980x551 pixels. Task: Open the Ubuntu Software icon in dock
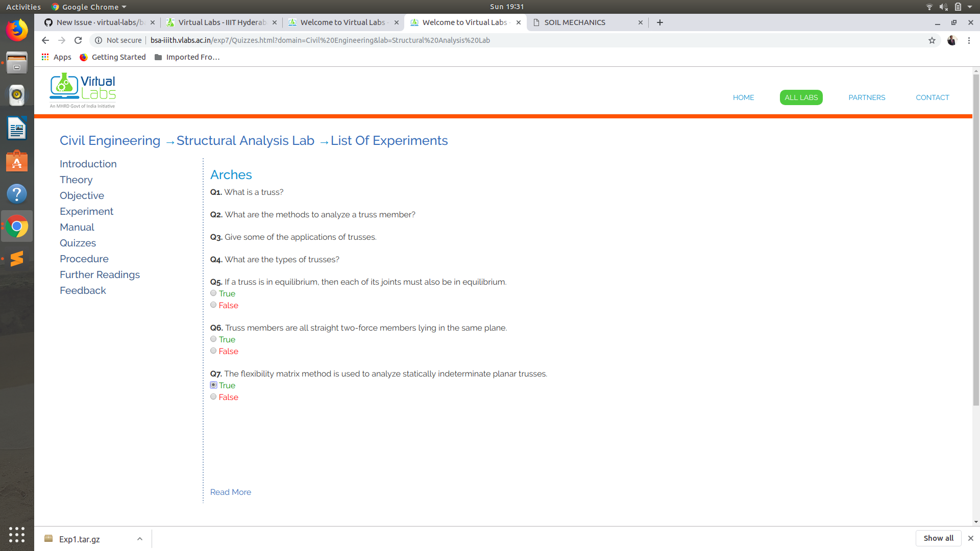pos(17,161)
